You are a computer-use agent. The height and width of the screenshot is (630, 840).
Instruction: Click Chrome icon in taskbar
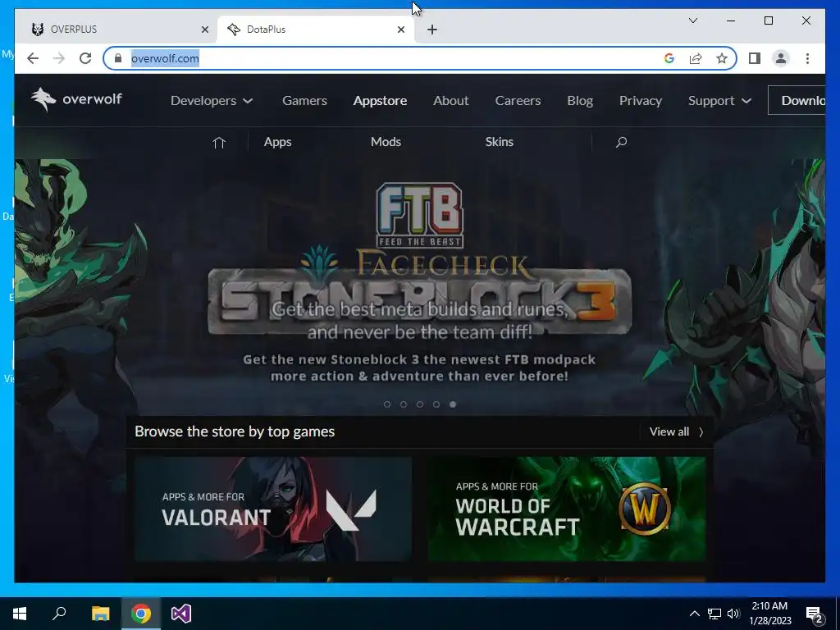tap(141, 614)
